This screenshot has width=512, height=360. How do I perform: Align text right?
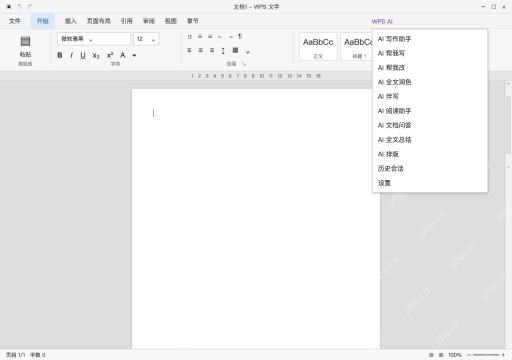click(212, 50)
